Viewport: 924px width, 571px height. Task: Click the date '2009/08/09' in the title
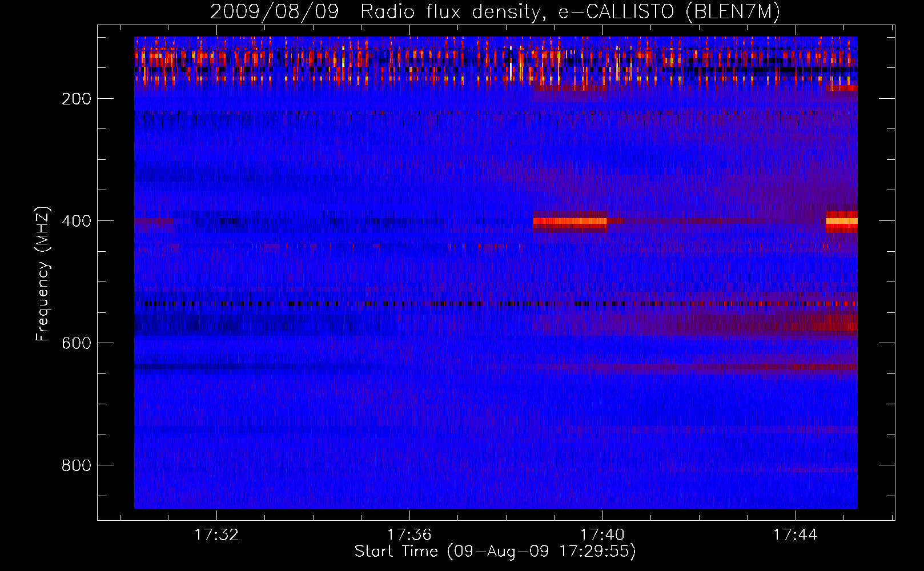coord(274,11)
